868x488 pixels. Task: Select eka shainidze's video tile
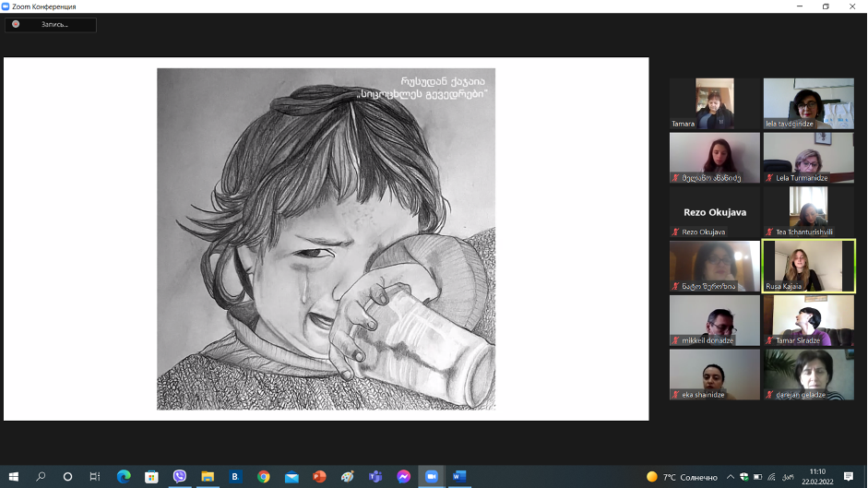715,375
